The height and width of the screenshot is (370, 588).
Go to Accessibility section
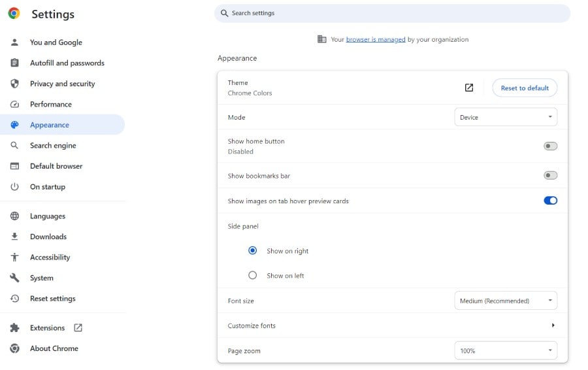[x=62, y=257]
